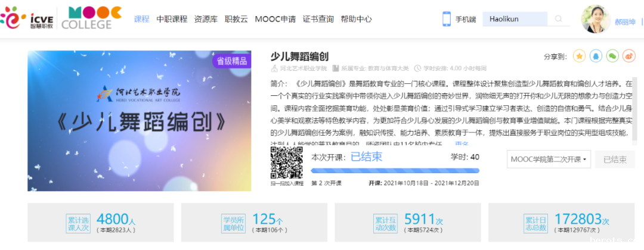Image resolution: width=644 pixels, height=250 pixels.
Task: Share course to WeChat icon
Action: [x=612, y=56]
